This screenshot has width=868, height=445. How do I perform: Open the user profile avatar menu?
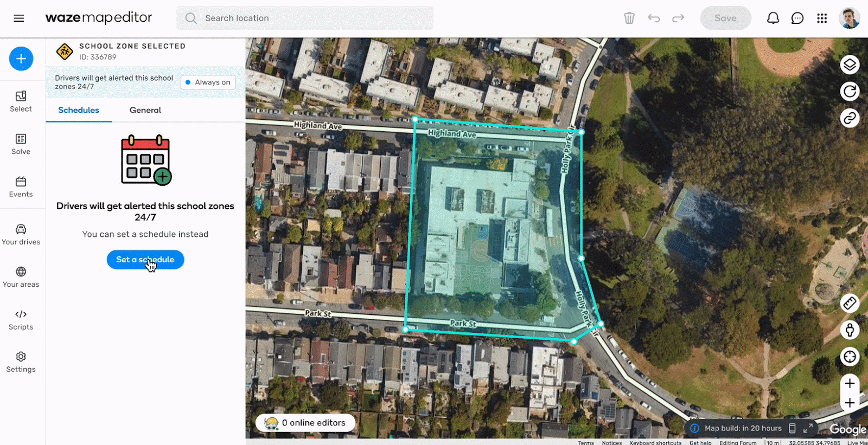pos(849,18)
